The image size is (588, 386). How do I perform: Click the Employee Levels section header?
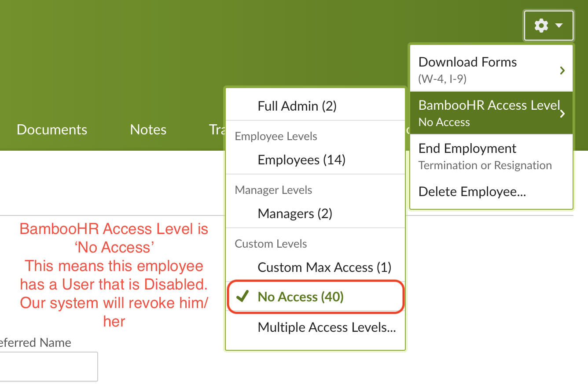[276, 136]
